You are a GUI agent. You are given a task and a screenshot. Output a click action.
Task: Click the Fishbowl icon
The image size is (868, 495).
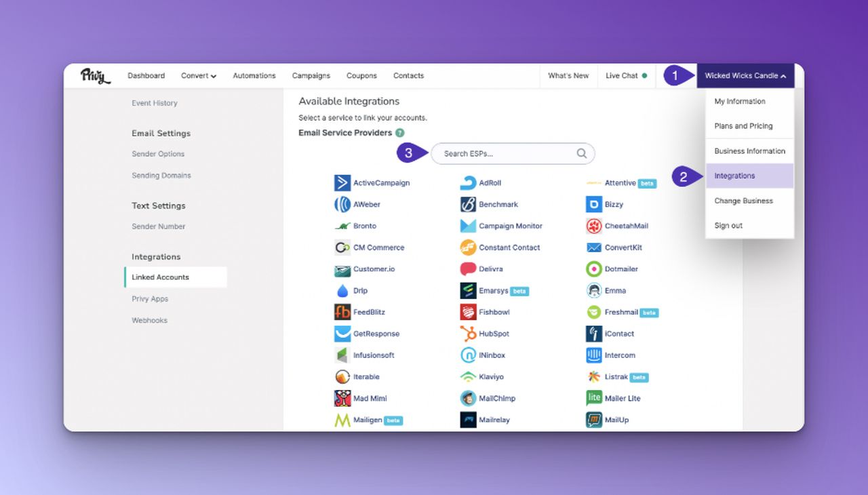pos(468,312)
